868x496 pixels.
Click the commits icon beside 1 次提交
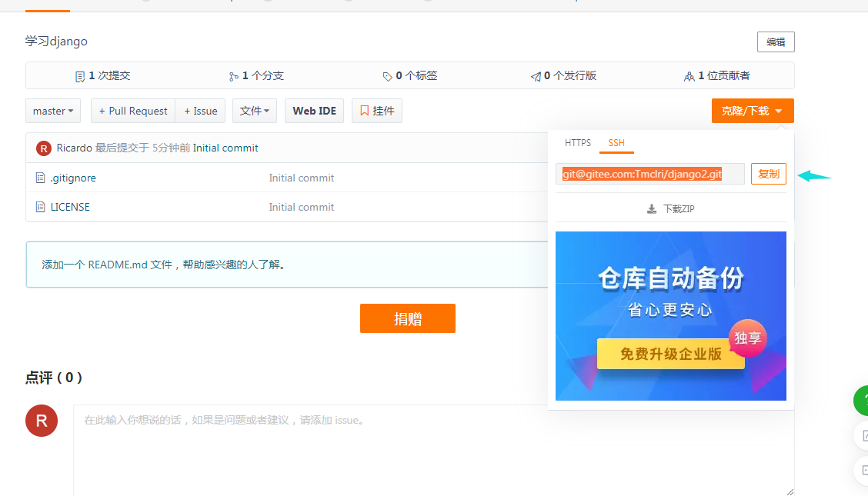[x=80, y=76]
